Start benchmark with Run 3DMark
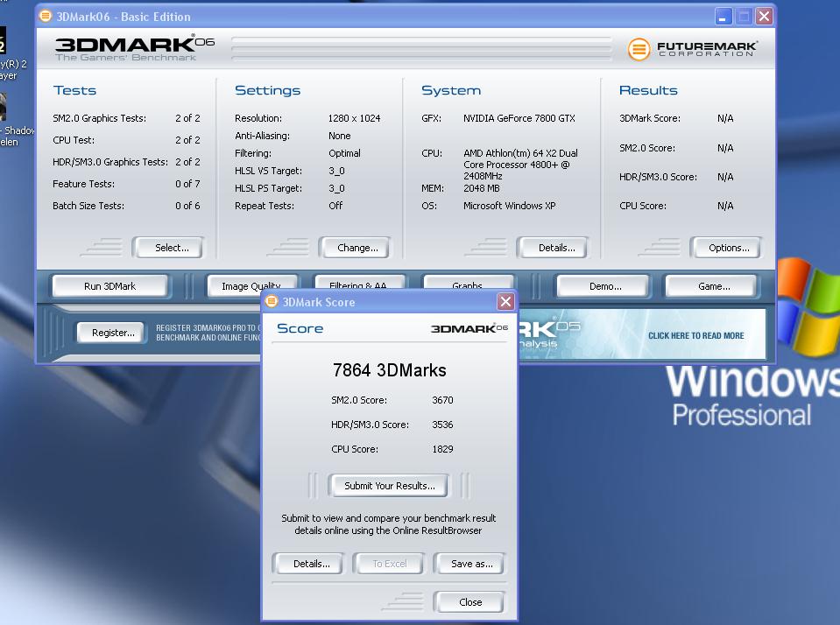Screen dimensions: 840x625 109,286
